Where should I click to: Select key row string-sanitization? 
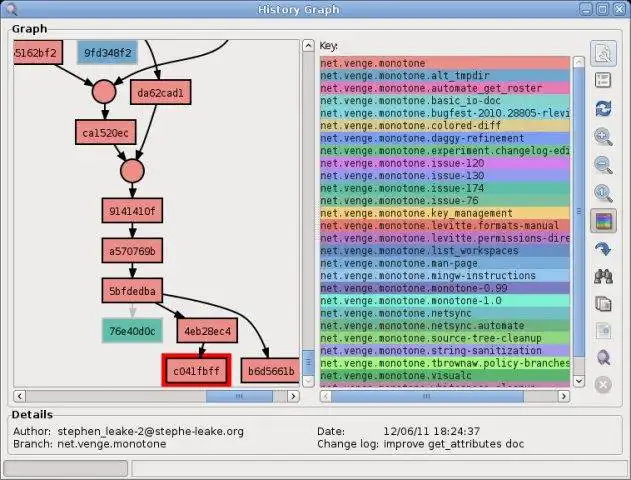445,350
